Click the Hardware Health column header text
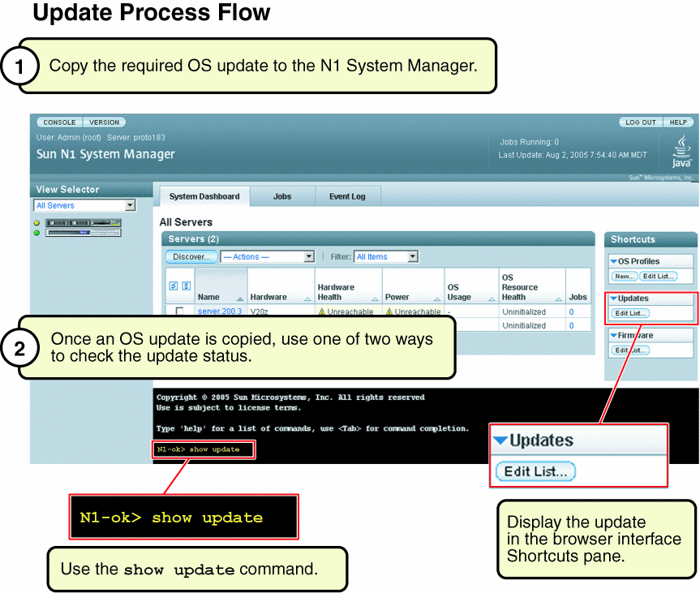Screen dimensions: 700x593 point(336,292)
